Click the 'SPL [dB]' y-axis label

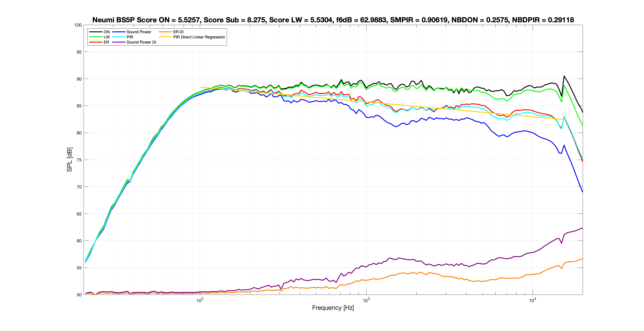70,159
